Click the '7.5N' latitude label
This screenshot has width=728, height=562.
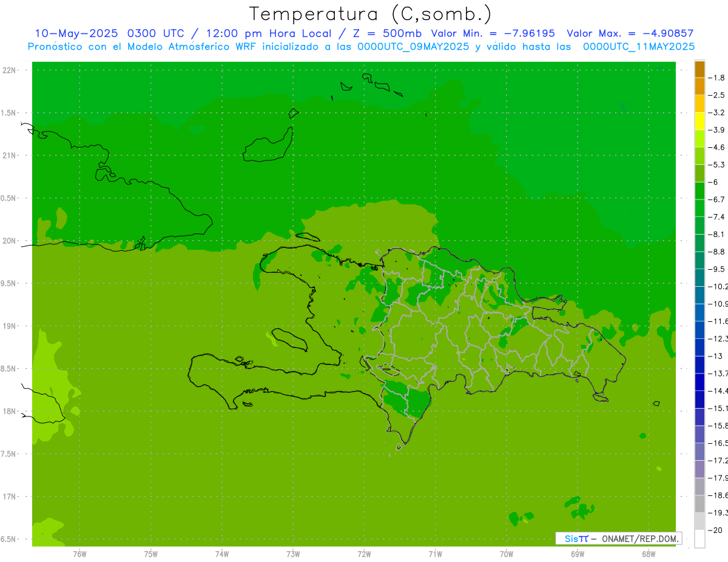click(8, 454)
